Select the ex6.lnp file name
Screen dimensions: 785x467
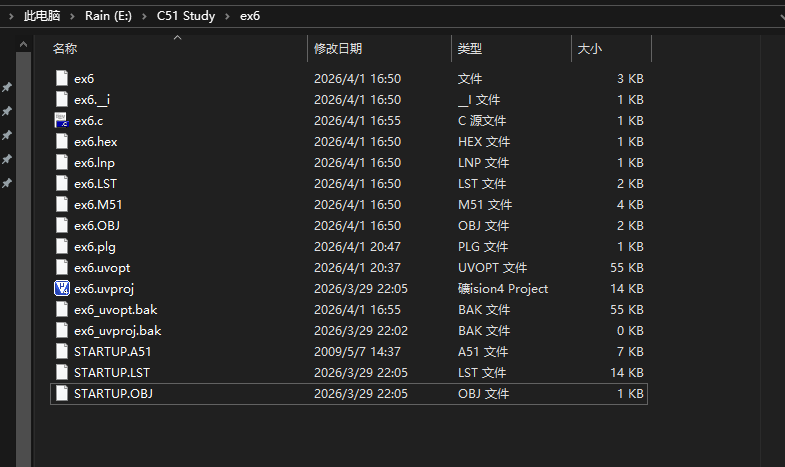click(x=95, y=163)
